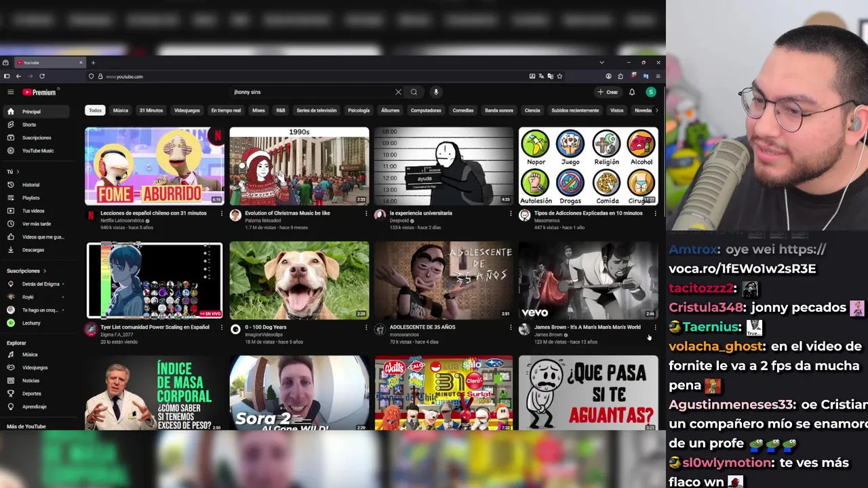
Task: Open the account avatar menu
Action: (x=651, y=92)
